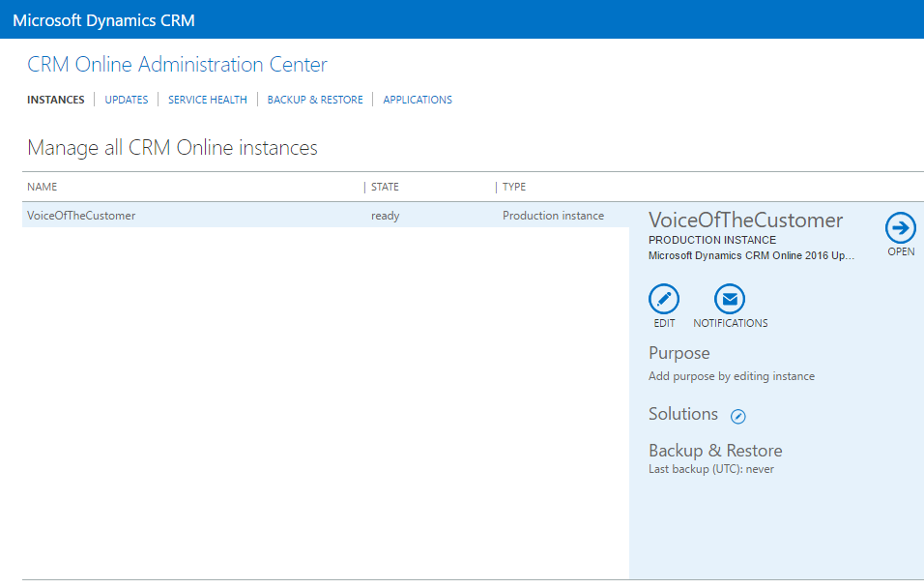Switch to the Updates tab
This screenshot has width=924, height=588.
126,100
